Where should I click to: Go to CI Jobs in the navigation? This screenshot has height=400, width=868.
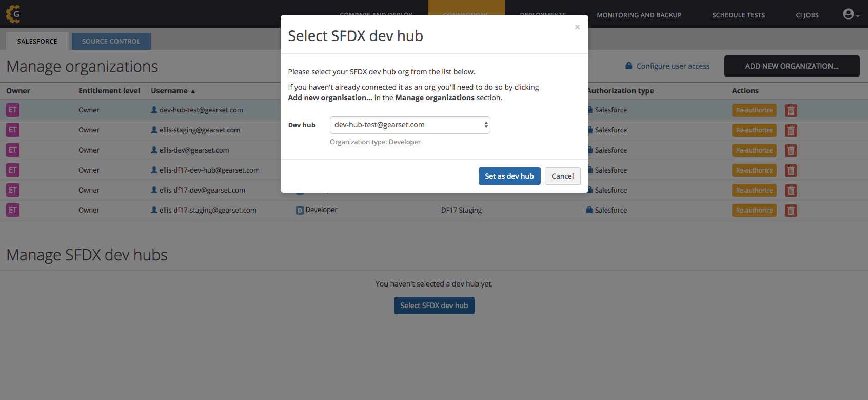(x=807, y=15)
